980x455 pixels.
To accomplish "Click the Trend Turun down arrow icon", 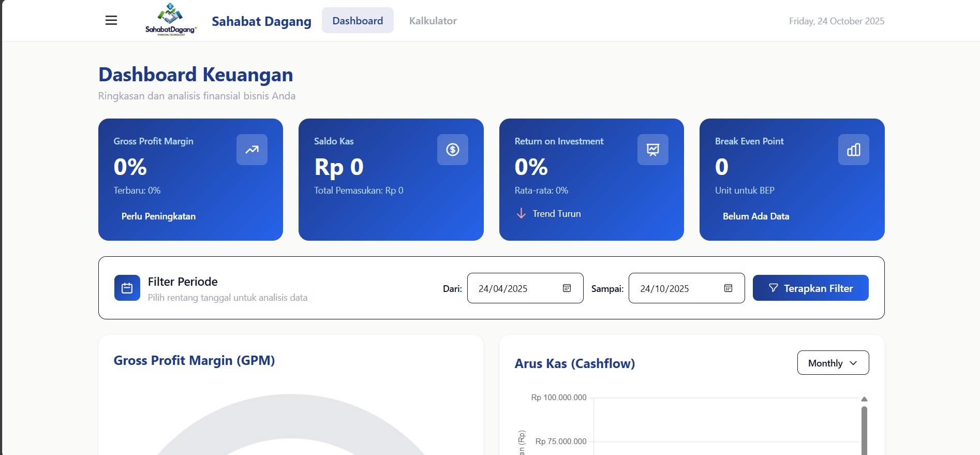I will (x=521, y=213).
